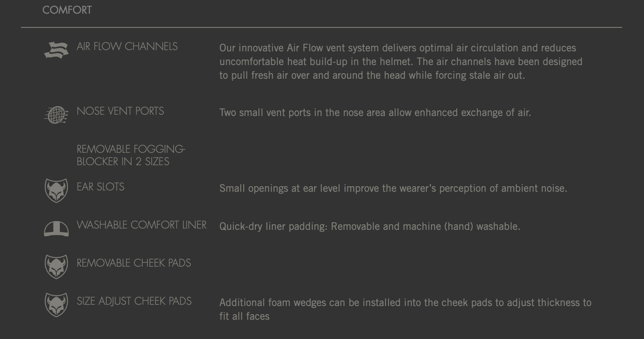Click the divider line under COMFORT
The image size is (644, 339).
[x=321, y=27]
